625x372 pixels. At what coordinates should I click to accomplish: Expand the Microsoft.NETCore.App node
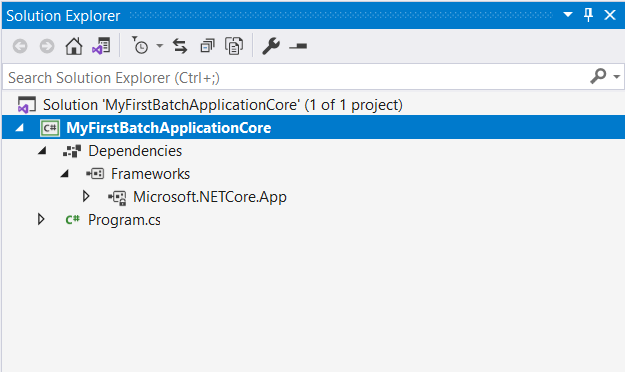point(86,196)
